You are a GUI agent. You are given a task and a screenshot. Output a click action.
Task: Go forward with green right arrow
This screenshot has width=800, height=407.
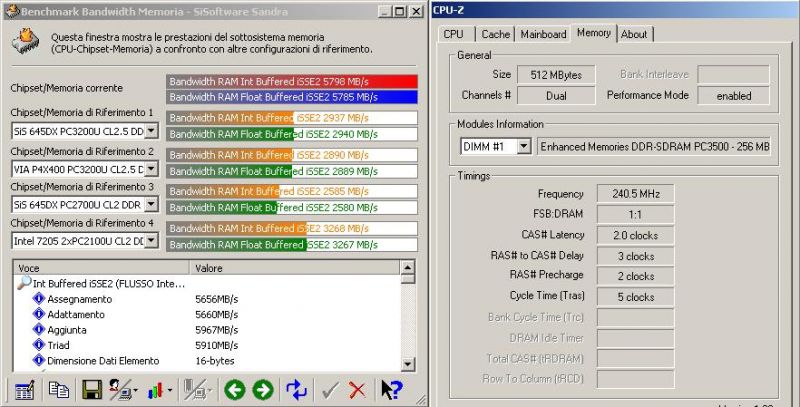263,390
